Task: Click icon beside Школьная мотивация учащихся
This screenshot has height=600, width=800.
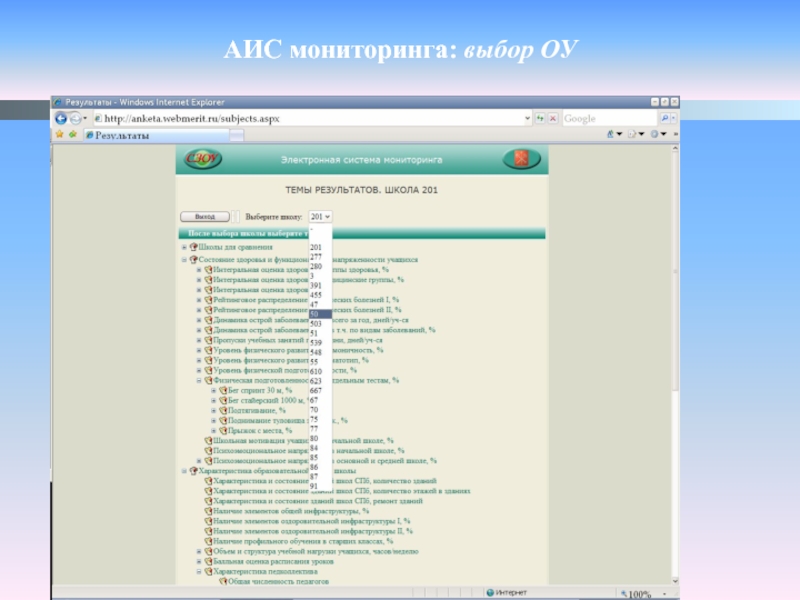Action: tap(208, 441)
